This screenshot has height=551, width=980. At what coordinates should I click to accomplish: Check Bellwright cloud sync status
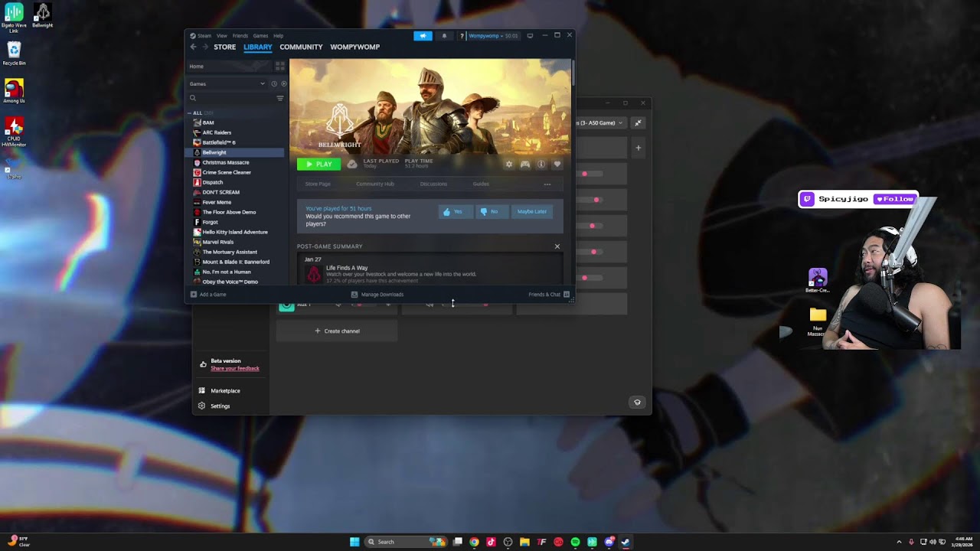pyautogui.click(x=351, y=164)
